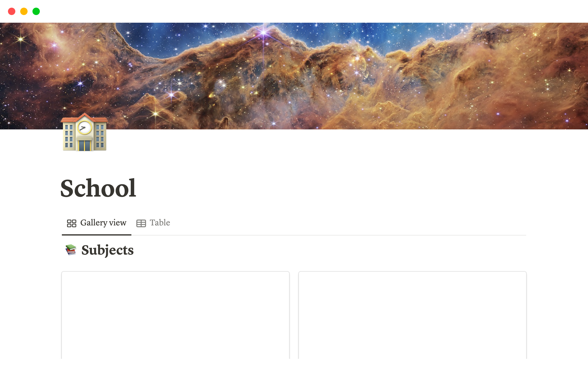Click the table layout icon
Image resolution: width=588 pixels, height=368 pixels.
tap(141, 223)
